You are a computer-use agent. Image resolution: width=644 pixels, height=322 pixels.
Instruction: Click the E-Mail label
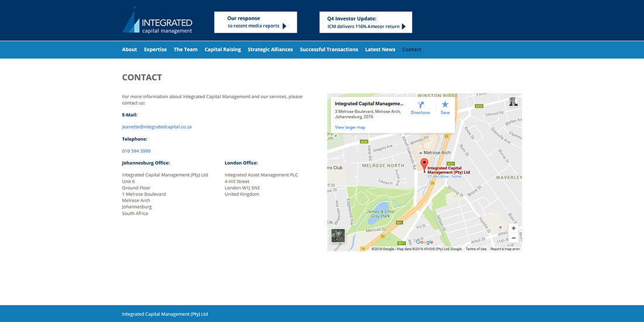click(129, 115)
